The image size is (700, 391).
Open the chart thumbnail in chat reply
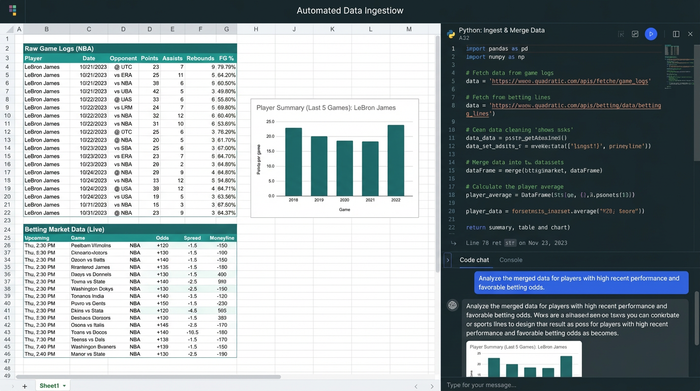[x=524, y=359]
